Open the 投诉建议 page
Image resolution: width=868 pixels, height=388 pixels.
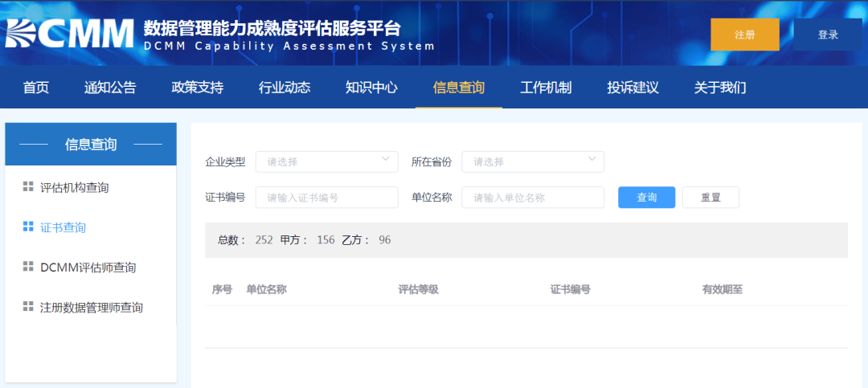pos(633,88)
